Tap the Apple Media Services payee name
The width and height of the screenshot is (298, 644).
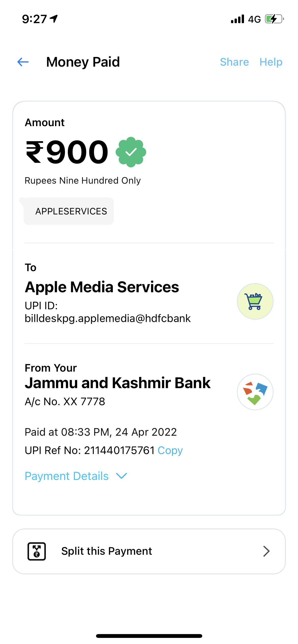(102, 287)
